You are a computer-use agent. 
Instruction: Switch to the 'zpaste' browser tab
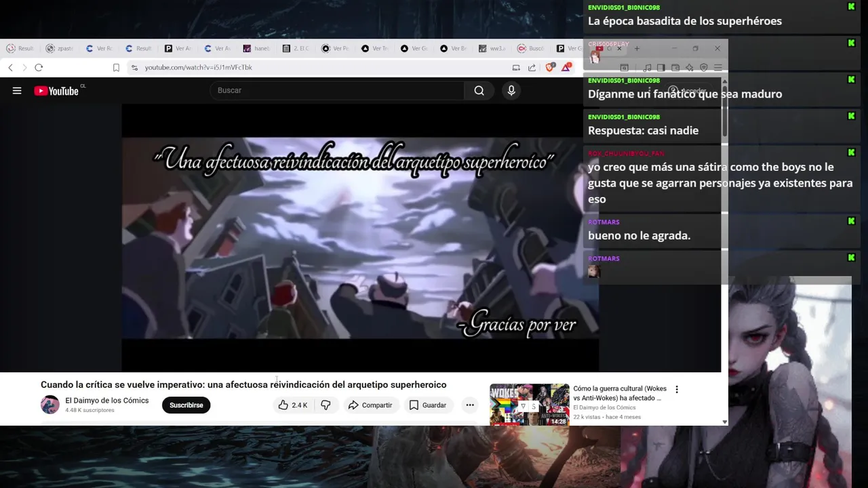[x=60, y=49]
